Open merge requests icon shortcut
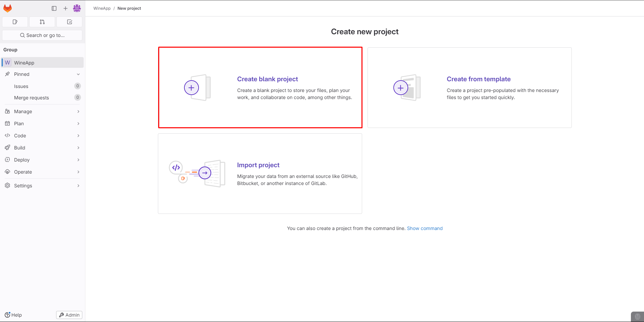The width and height of the screenshot is (644, 322). pos(42,22)
